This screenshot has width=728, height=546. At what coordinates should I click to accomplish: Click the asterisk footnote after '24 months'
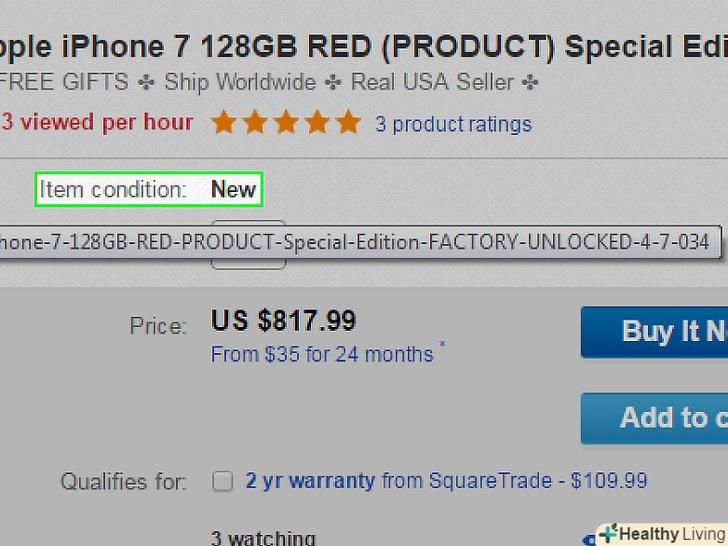coord(443,346)
